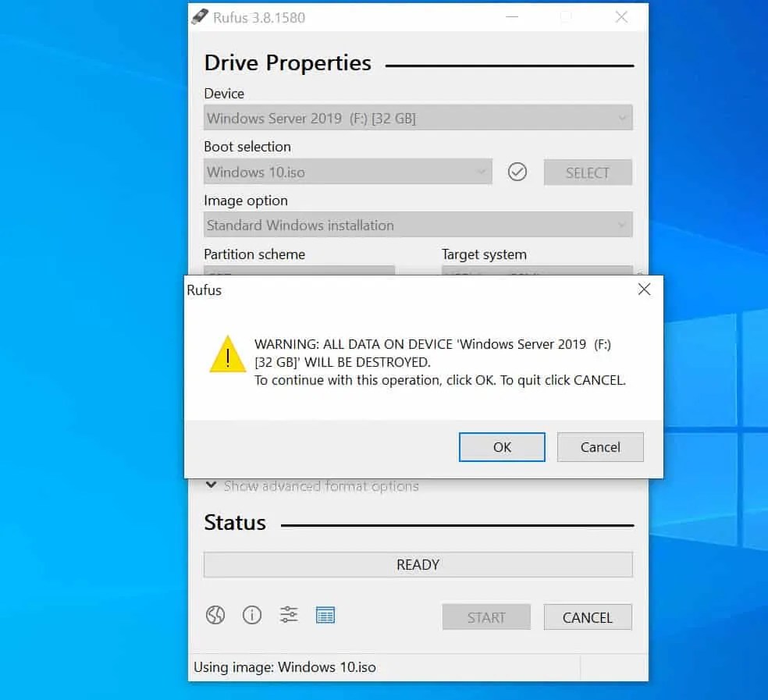Screen dimensions: 768x700
Task: Open Rufus settings via the sliders icon
Action: click(288, 615)
